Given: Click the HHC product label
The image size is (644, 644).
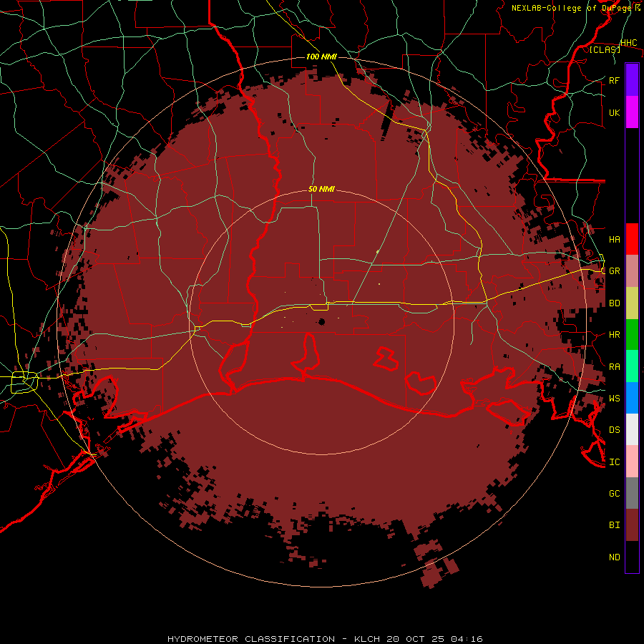Looking at the screenshot, I should pos(629,43).
